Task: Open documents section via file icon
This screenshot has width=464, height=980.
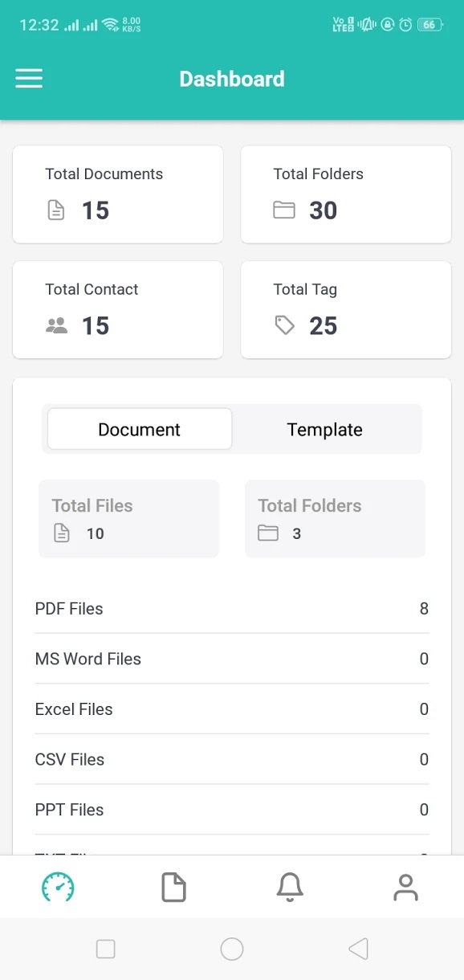Action: pos(173,887)
